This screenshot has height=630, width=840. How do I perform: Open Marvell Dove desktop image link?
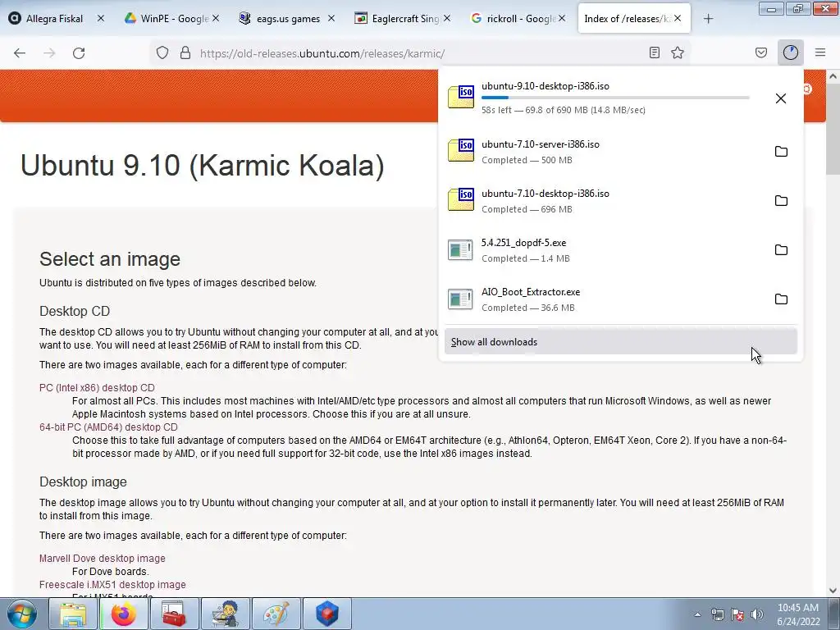tap(103, 558)
